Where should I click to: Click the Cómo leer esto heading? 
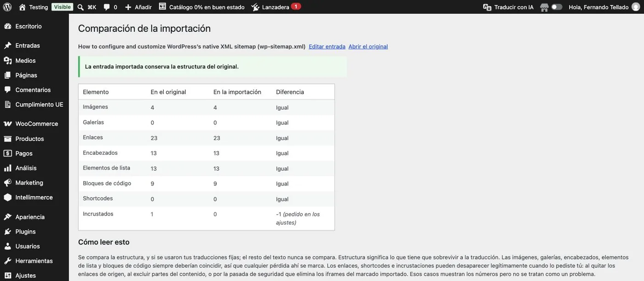point(104,242)
